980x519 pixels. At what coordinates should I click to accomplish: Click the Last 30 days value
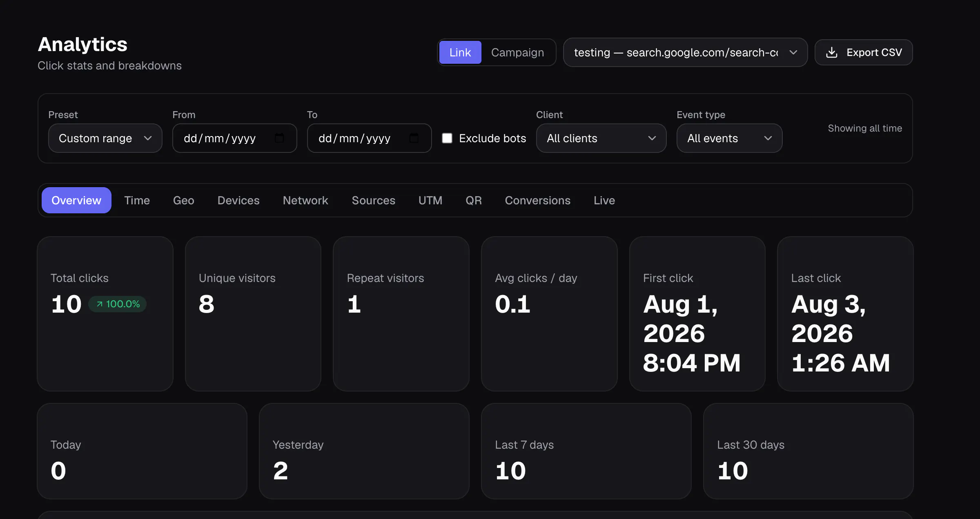click(x=733, y=471)
